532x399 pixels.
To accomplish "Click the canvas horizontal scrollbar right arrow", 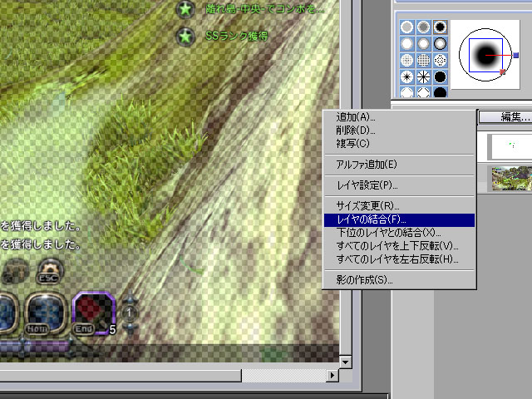I will [332, 375].
